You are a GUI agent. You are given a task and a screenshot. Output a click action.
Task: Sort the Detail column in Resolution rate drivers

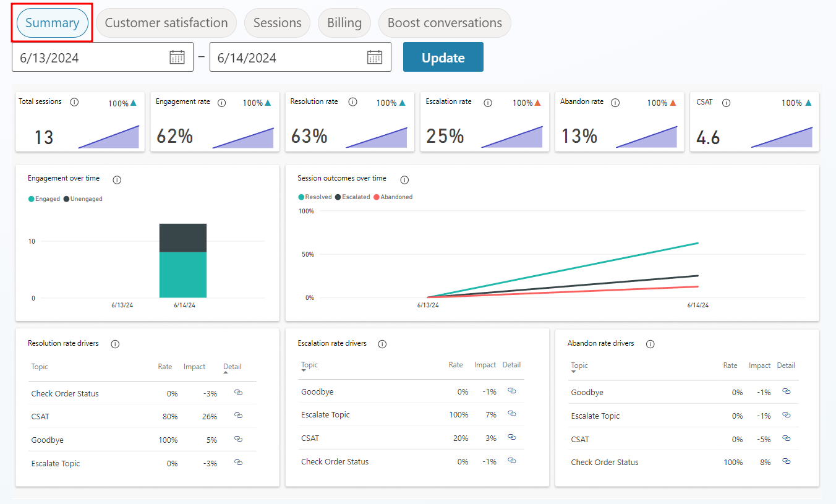click(232, 366)
